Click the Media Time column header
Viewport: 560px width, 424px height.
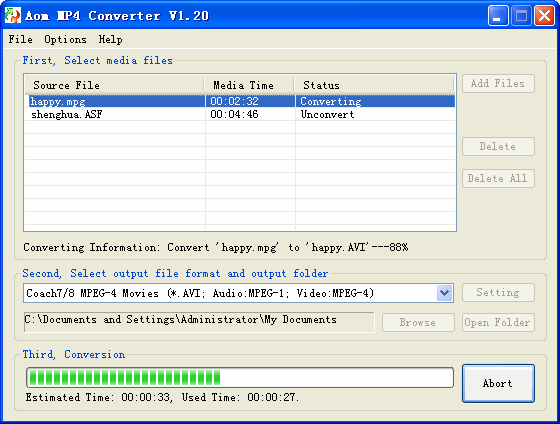[x=249, y=85]
